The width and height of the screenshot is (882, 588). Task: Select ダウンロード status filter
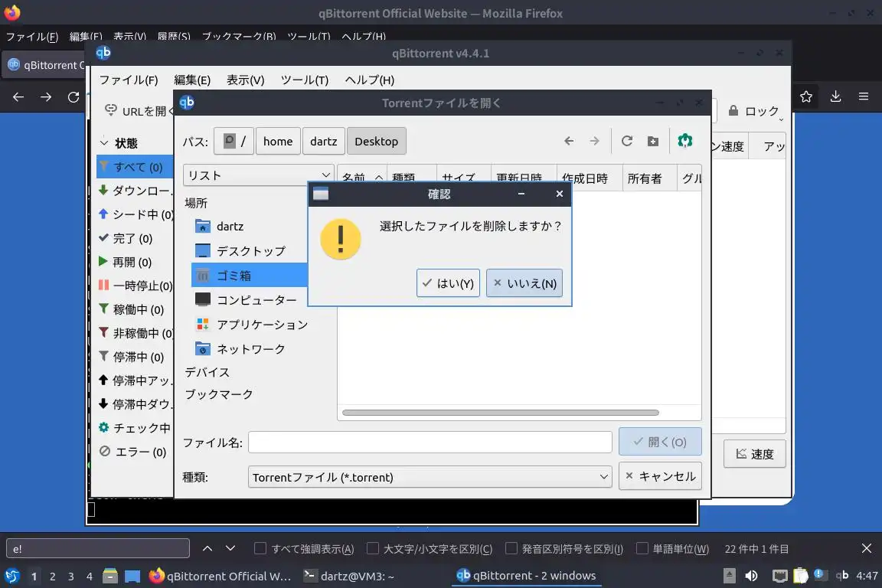point(135,191)
